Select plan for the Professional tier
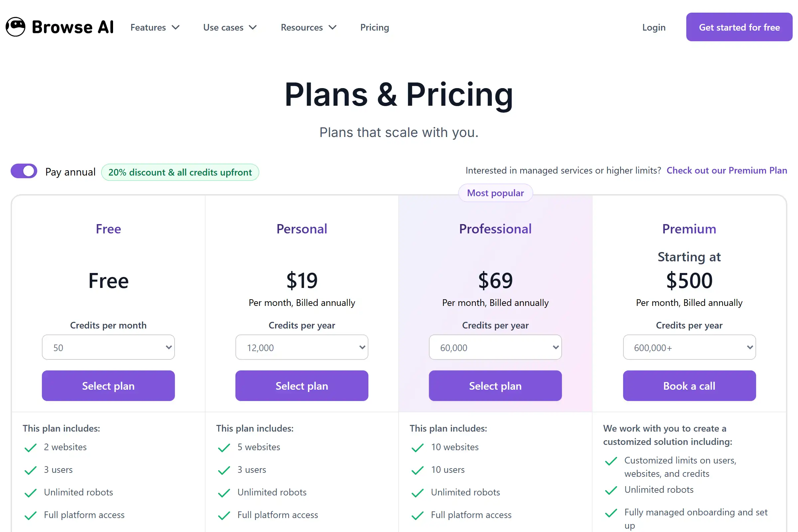798x532 pixels. tap(495, 385)
